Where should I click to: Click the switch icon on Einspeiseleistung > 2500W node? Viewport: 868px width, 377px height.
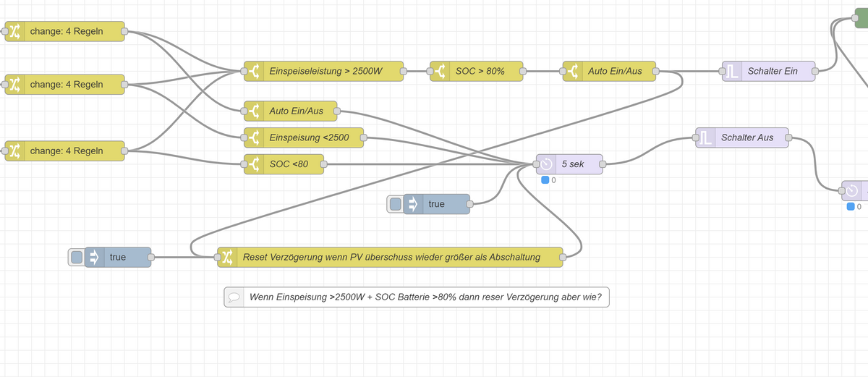tap(255, 72)
